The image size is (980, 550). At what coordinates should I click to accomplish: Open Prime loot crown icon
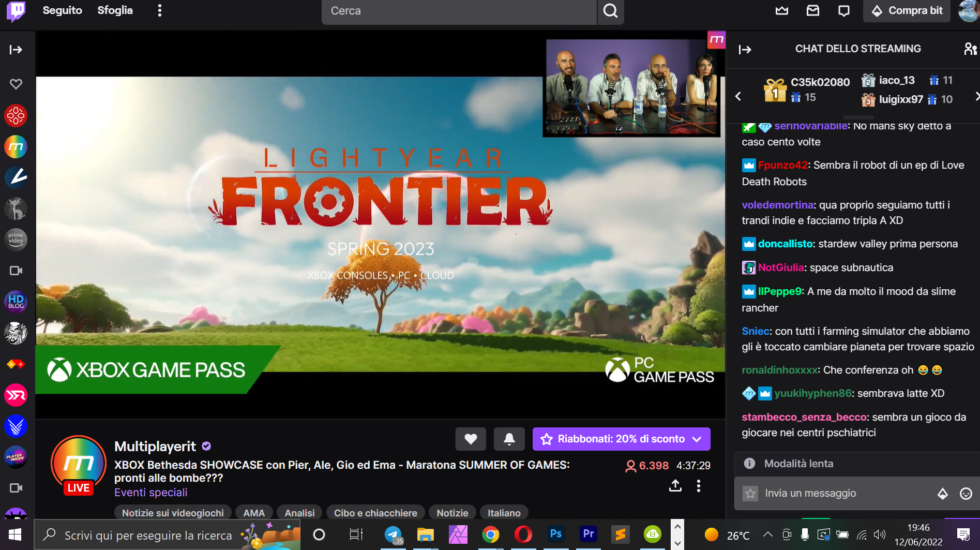(782, 10)
